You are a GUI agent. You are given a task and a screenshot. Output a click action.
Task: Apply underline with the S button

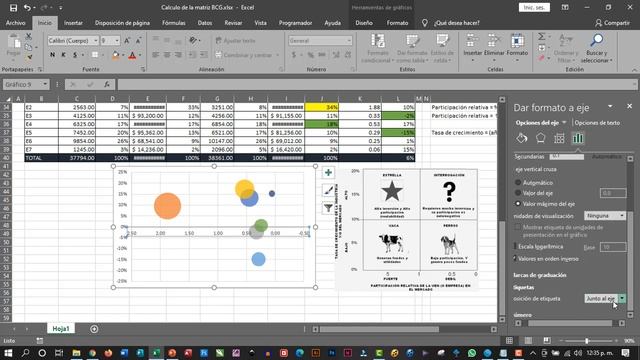pos(75,55)
